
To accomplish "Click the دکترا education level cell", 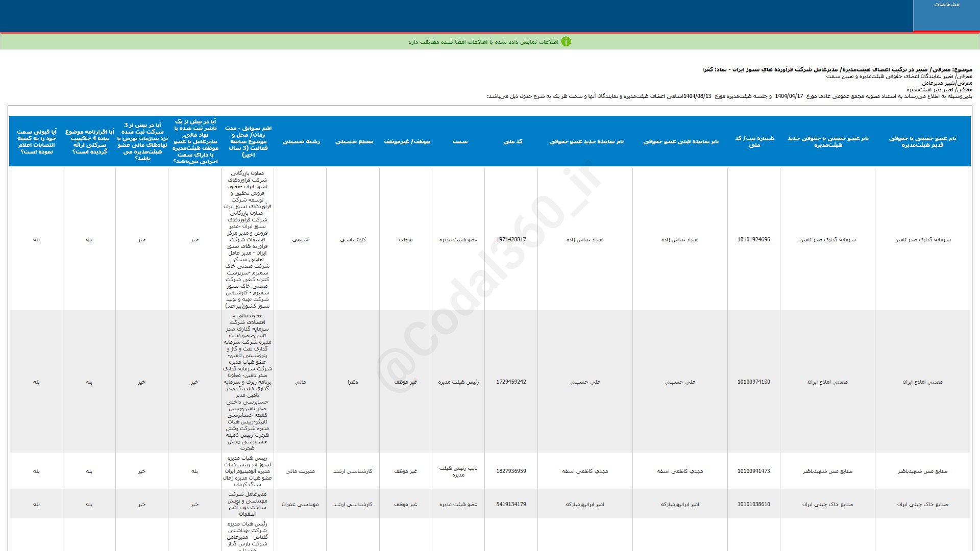I will (x=353, y=382).
